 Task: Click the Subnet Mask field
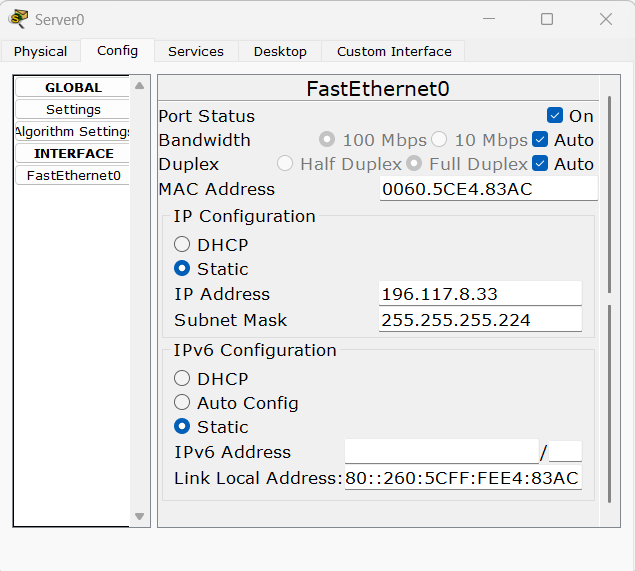pos(480,320)
